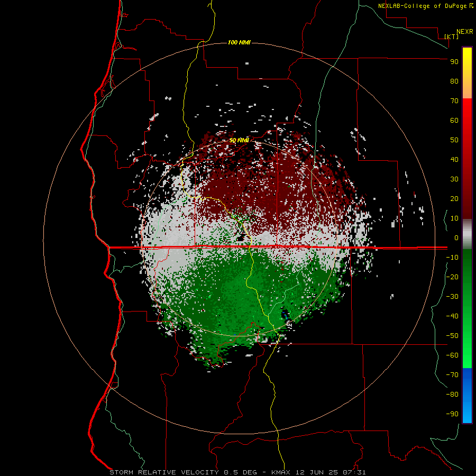Click the positive 30 scale label
The image size is (476, 476).
tap(454, 179)
